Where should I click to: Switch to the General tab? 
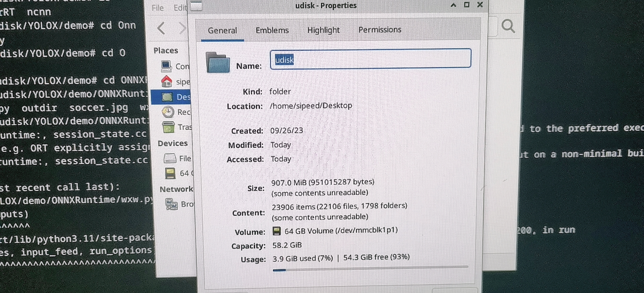pyautogui.click(x=222, y=30)
